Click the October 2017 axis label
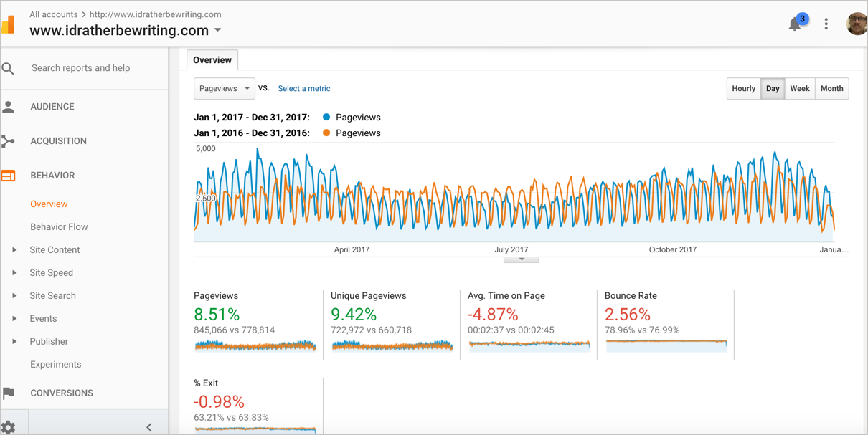 click(673, 250)
